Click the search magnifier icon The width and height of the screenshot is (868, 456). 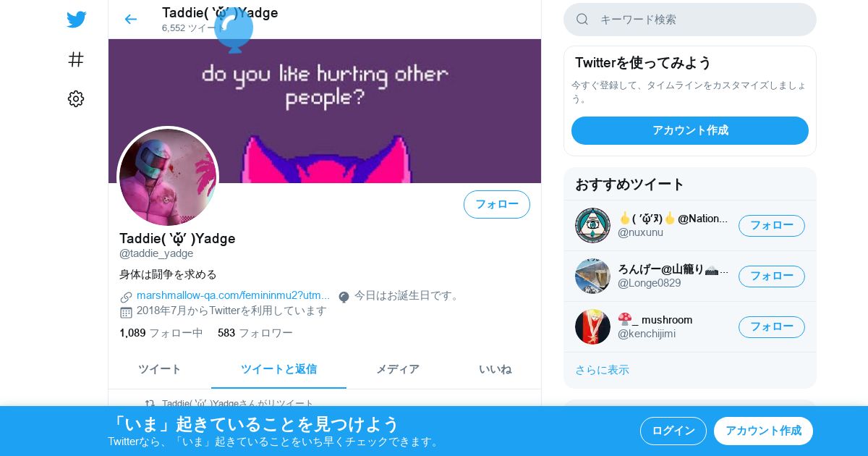tap(582, 20)
